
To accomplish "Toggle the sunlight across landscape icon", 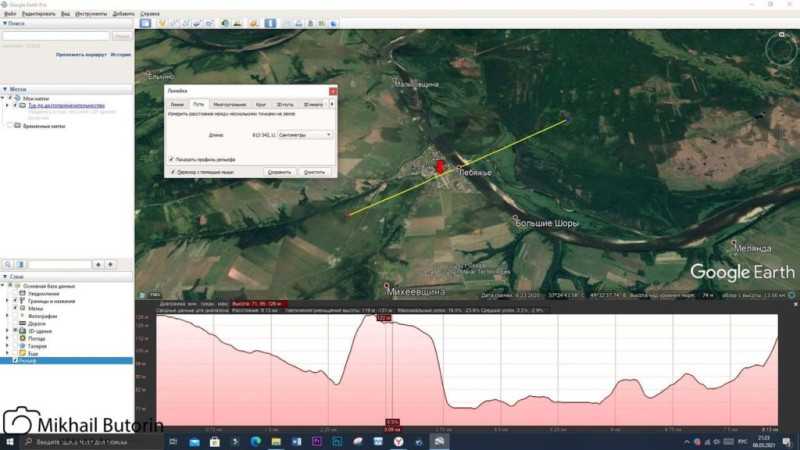I will coord(237,23).
